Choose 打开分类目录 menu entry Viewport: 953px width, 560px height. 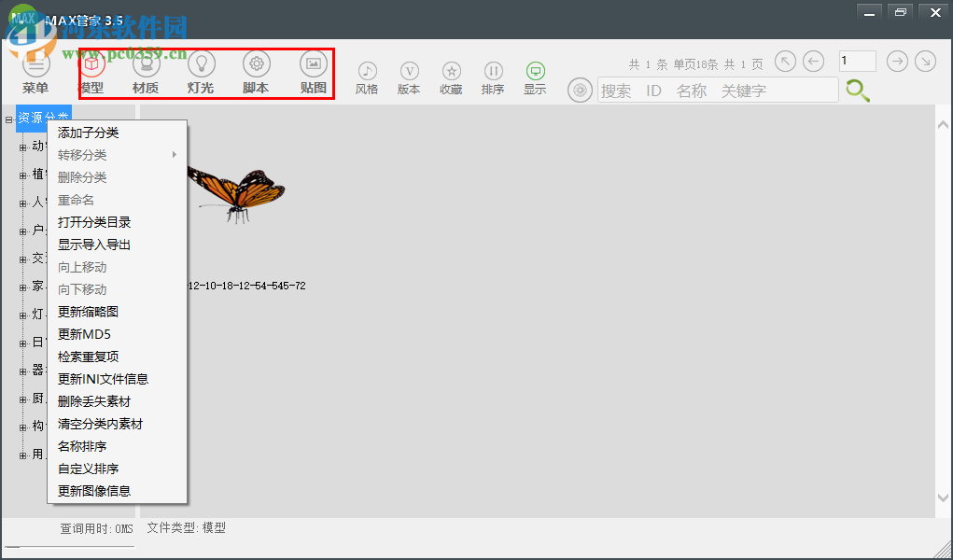point(117,222)
